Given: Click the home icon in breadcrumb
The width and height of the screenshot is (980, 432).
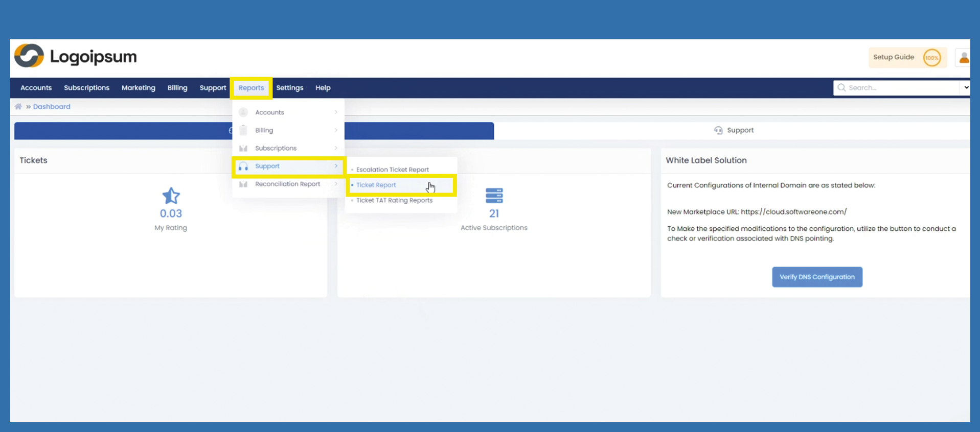Looking at the screenshot, I should [18, 107].
